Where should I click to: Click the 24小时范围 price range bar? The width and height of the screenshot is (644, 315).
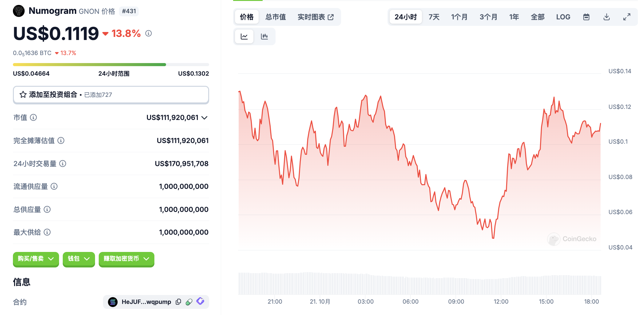click(111, 65)
